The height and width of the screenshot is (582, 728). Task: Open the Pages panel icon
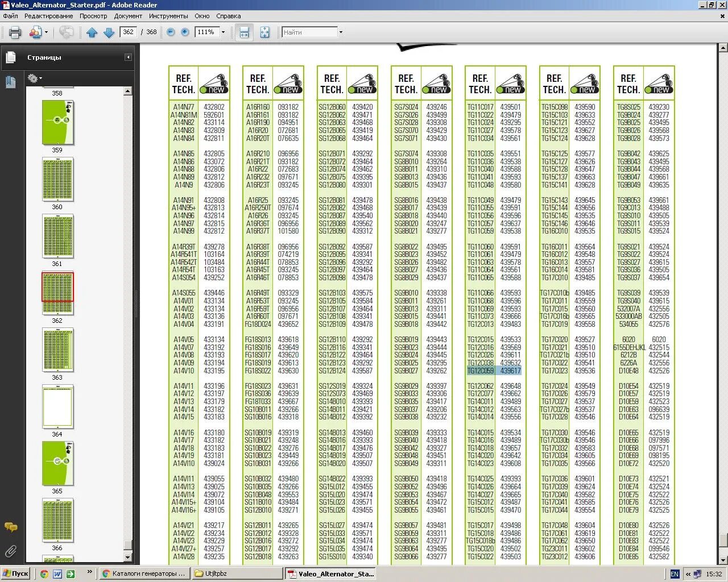pyautogui.click(x=10, y=57)
